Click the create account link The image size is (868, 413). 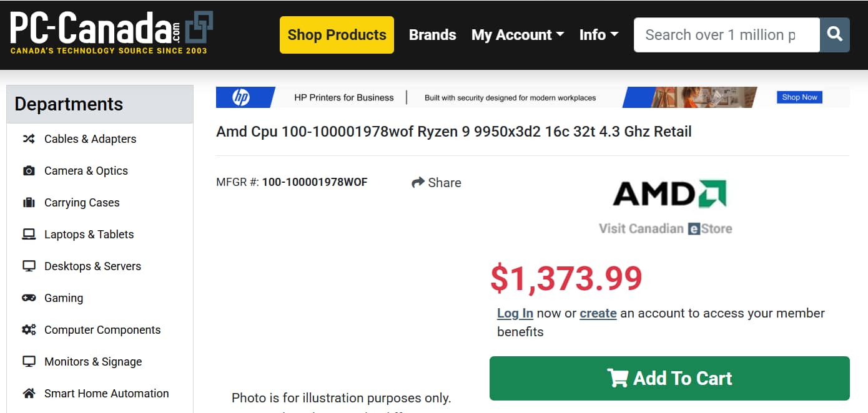[598, 313]
